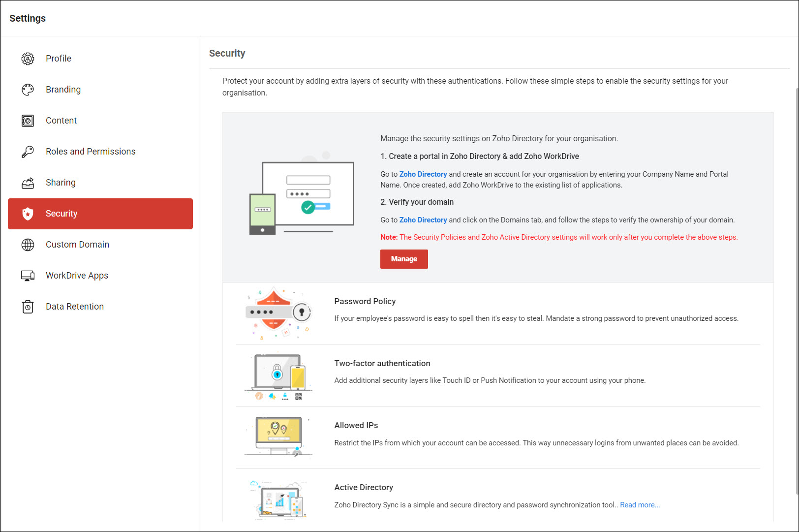Image resolution: width=799 pixels, height=532 pixels.
Task: Click the Custom Domain globe icon
Action: coord(28,245)
